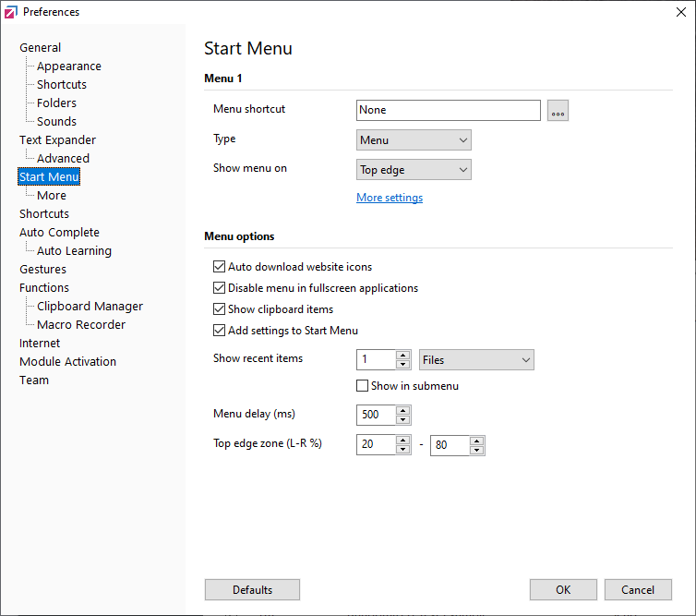Open the More settings link

tap(390, 198)
